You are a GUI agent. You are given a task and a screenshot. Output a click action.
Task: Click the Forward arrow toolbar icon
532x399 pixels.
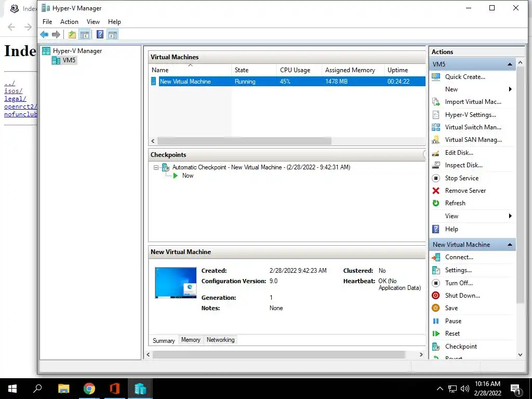coord(56,34)
